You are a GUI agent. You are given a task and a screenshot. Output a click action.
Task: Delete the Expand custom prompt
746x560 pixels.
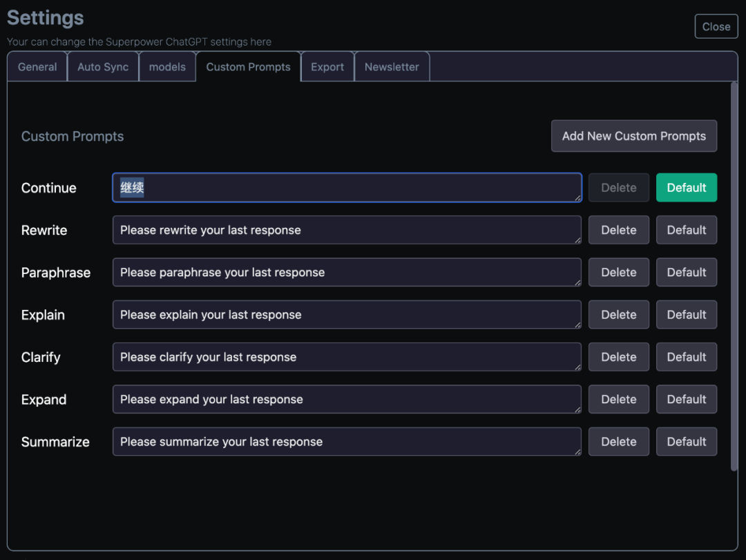pyautogui.click(x=618, y=399)
